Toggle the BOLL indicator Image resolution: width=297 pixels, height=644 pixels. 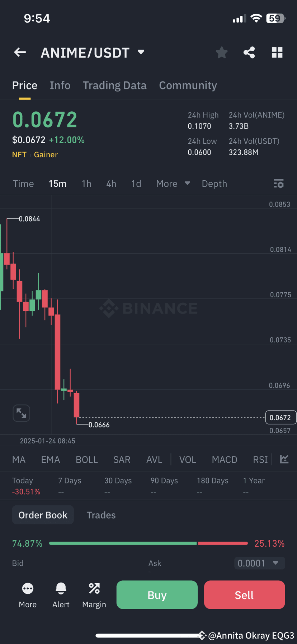[x=87, y=460]
